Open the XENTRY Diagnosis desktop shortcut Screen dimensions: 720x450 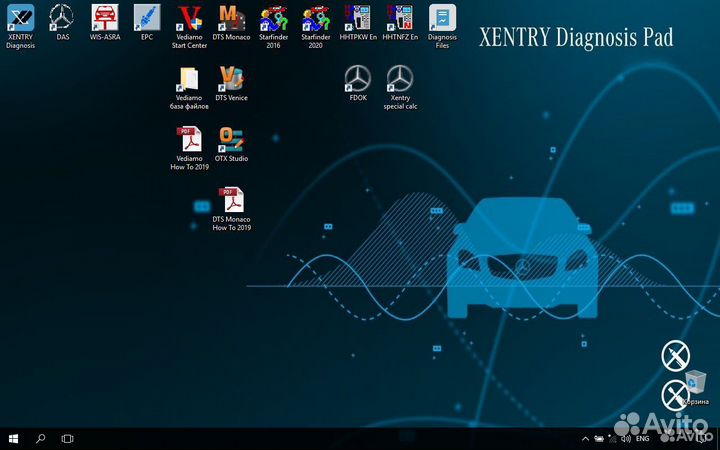[x=20, y=27]
